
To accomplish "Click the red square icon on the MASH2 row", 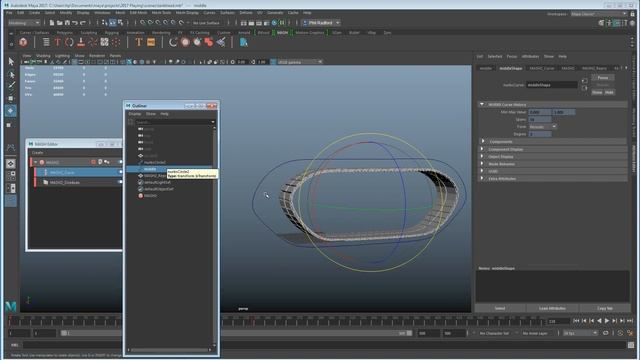I will 93,162.
